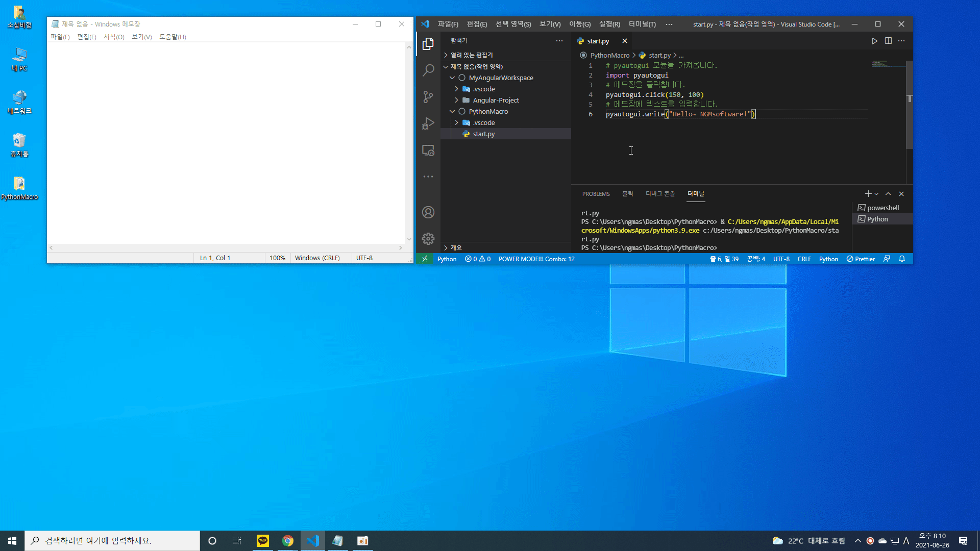Open errors and warnings count in status bar

478,259
